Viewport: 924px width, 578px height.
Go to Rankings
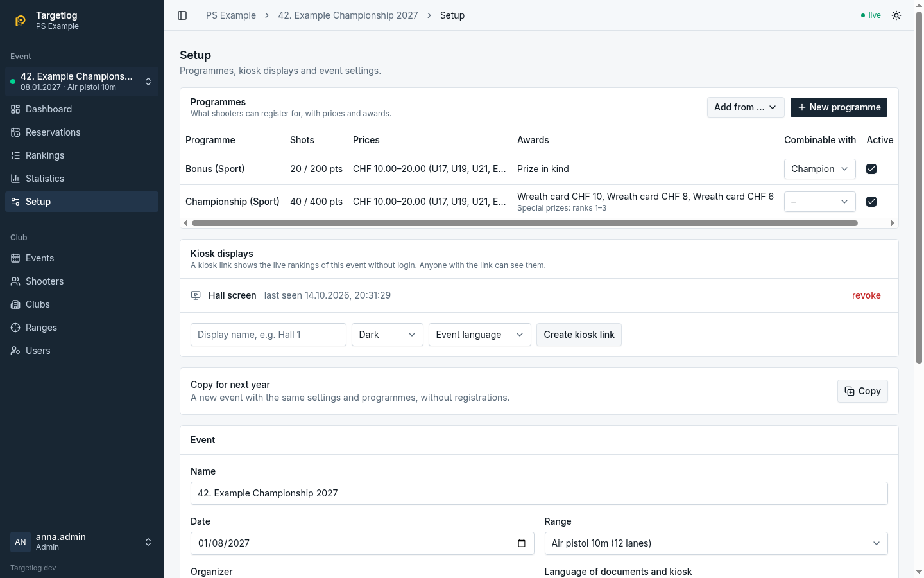tap(81, 155)
